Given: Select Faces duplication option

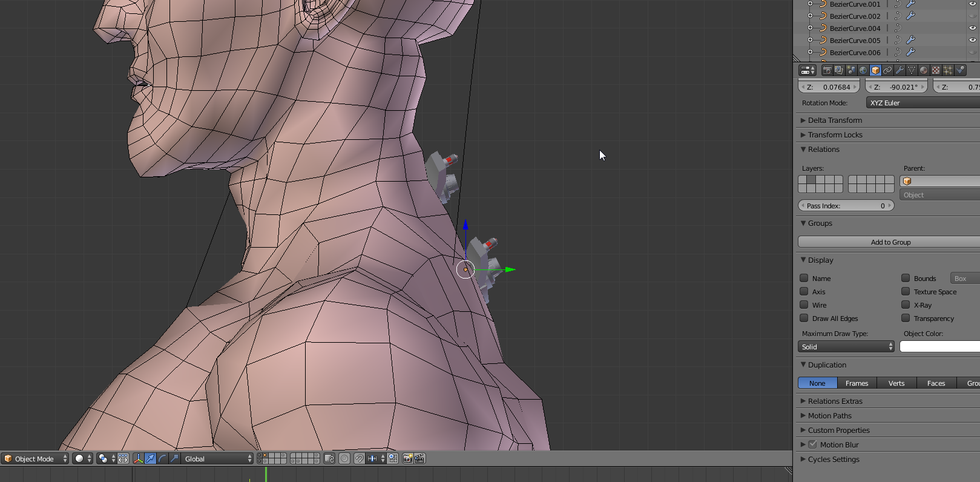Looking at the screenshot, I should pos(936,383).
